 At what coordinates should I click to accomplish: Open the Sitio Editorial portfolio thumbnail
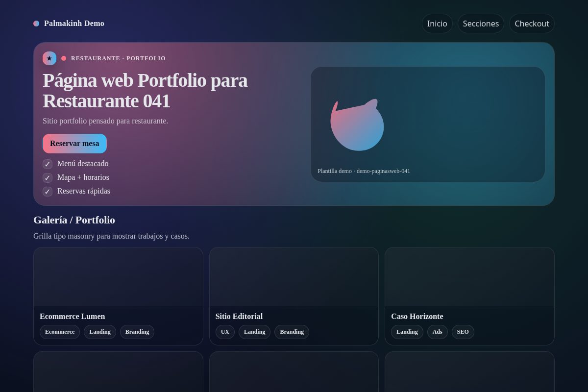294,277
